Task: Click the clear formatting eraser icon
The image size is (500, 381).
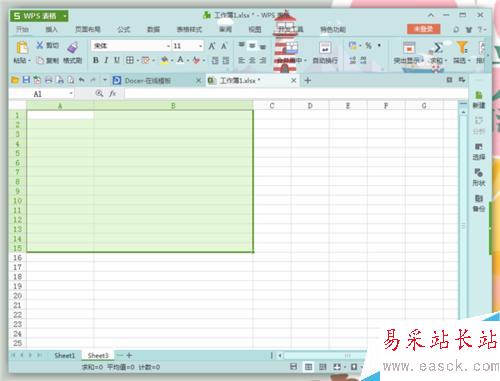Action: [x=196, y=60]
